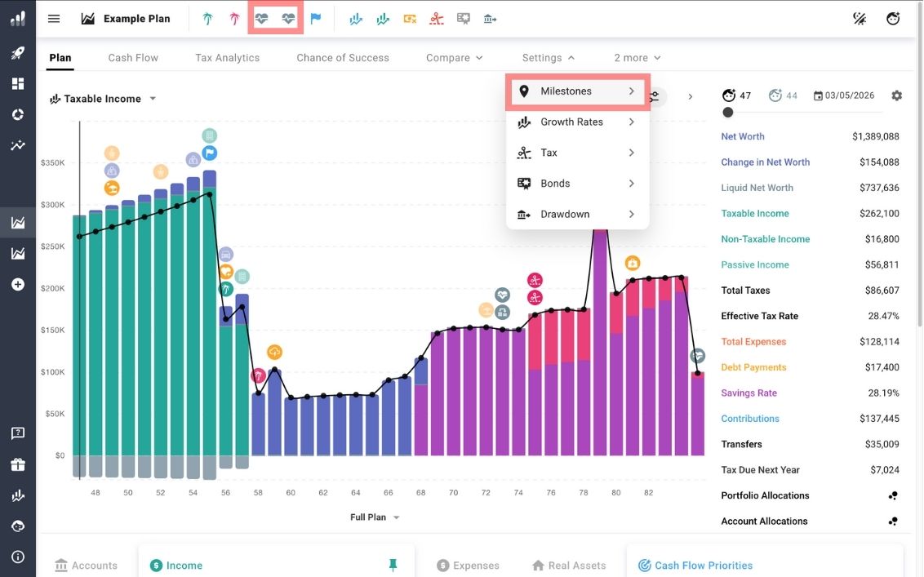Click the year slider handle under age
The width and height of the screenshot is (924, 577).
(x=728, y=113)
